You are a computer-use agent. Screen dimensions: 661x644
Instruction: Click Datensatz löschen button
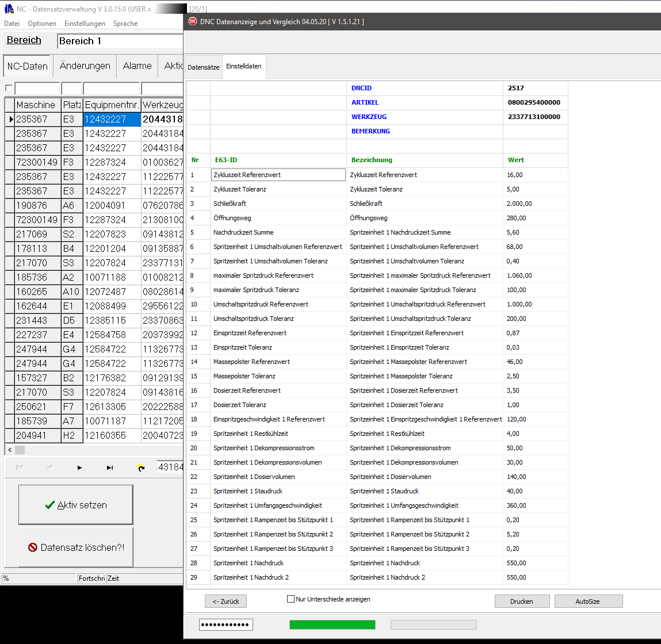[x=76, y=547]
